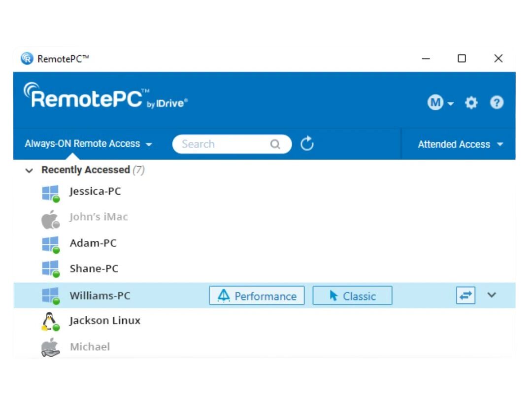
Task: Click the Windows icon beside Shane-PC
Action: click(51, 269)
